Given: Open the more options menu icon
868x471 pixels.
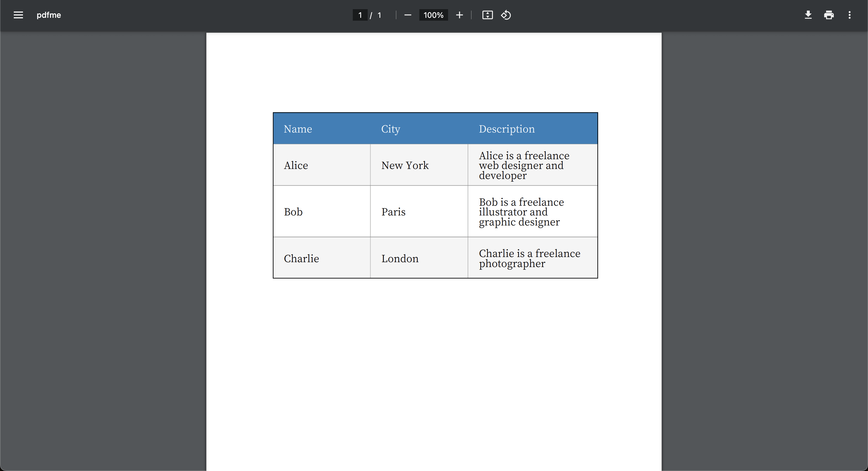Looking at the screenshot, I should pyautogui.click(x=850, y=15).
